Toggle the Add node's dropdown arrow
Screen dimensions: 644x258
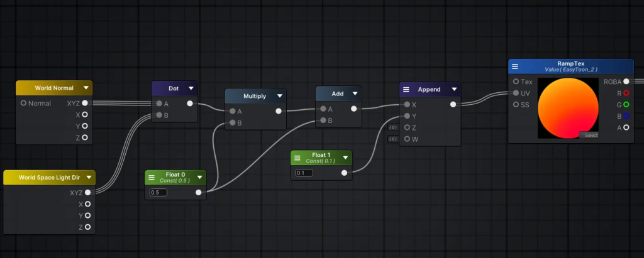coord(355,94)
